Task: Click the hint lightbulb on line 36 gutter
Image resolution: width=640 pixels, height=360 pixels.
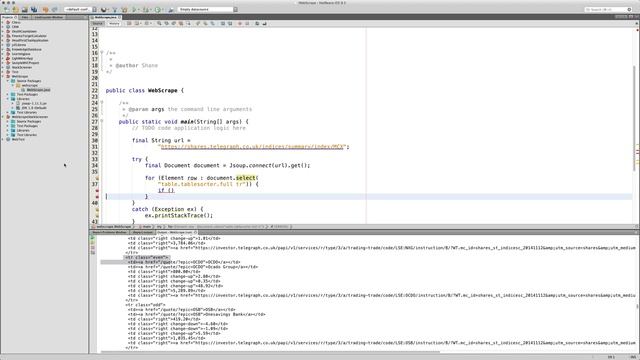Action: coord(97,178)
